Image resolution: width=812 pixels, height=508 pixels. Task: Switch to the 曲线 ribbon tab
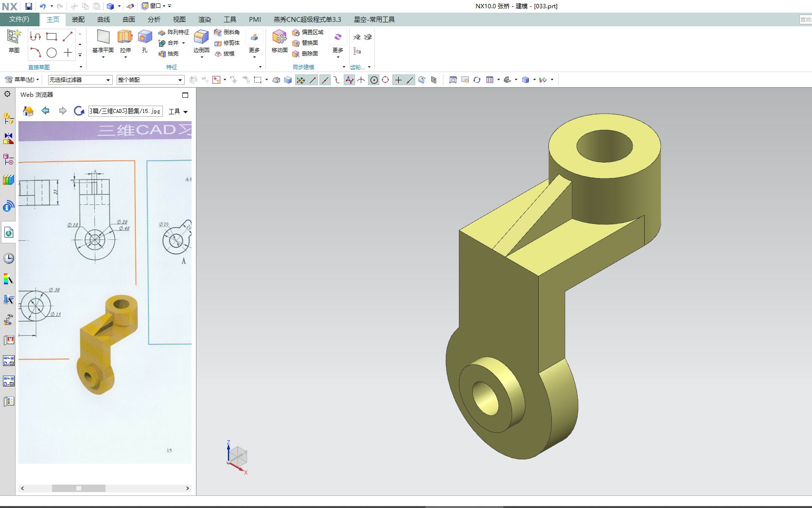pos(104,19)
